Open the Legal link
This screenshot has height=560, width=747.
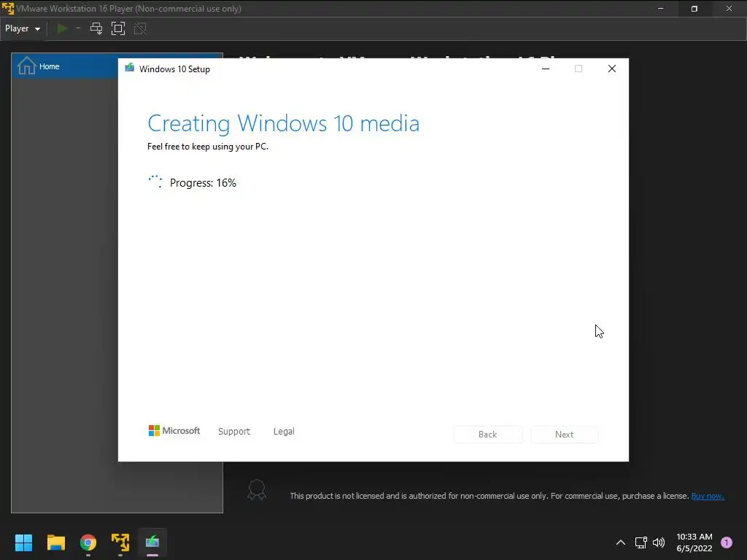pos(284,432)
